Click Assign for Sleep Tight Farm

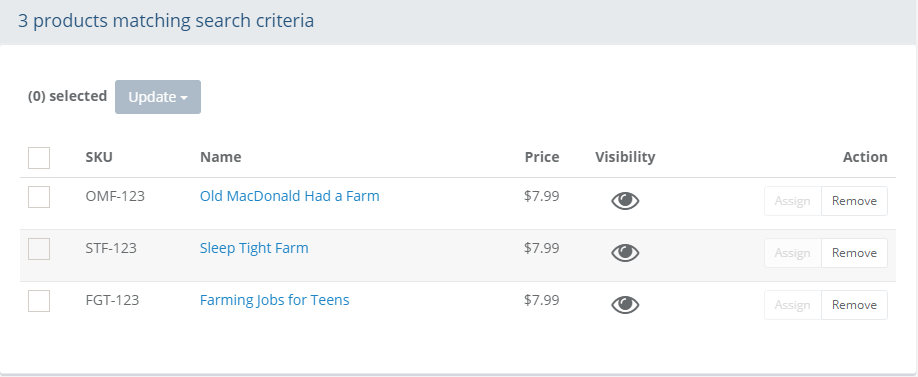coord(793,253)
